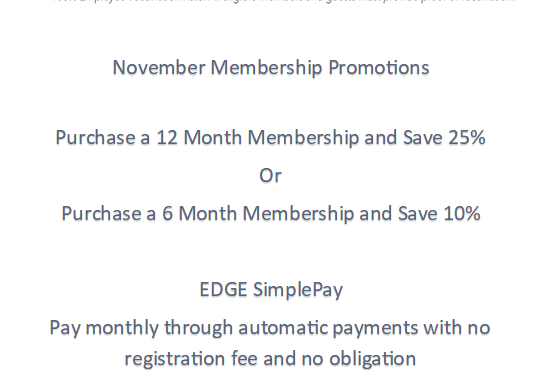This screenshot has height=375, width=541.
Task: Click the word automatic in the payment description
Action: tap(282, 327)
